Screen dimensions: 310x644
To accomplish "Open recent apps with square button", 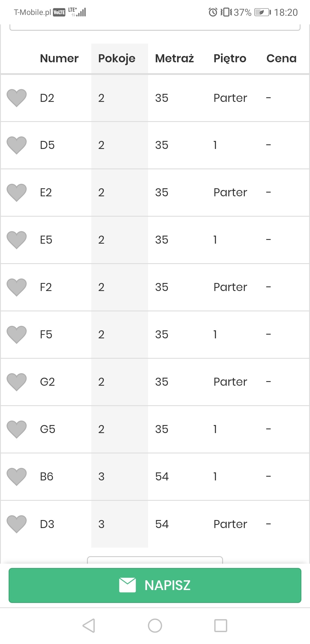I will point(220,626).
